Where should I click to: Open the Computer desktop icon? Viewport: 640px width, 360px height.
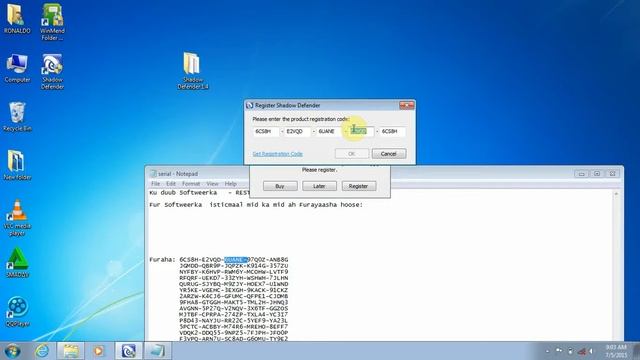(x=17, y=68)
